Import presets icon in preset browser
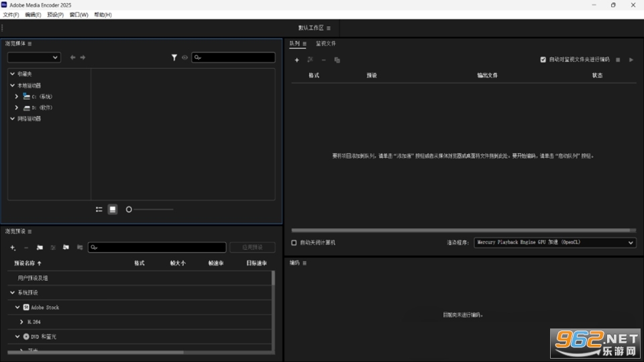Viewport: 644px width, 362px height. click(66, 247)
